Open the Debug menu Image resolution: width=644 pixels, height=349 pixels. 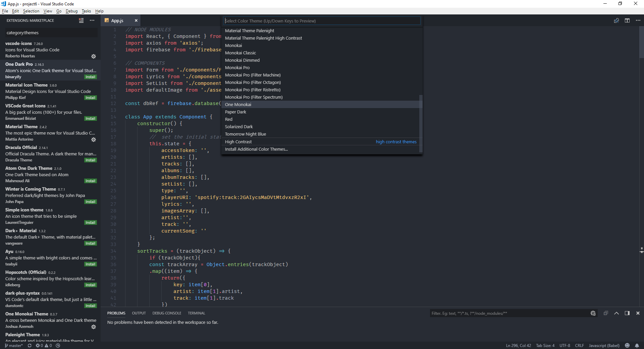(71, 11)
